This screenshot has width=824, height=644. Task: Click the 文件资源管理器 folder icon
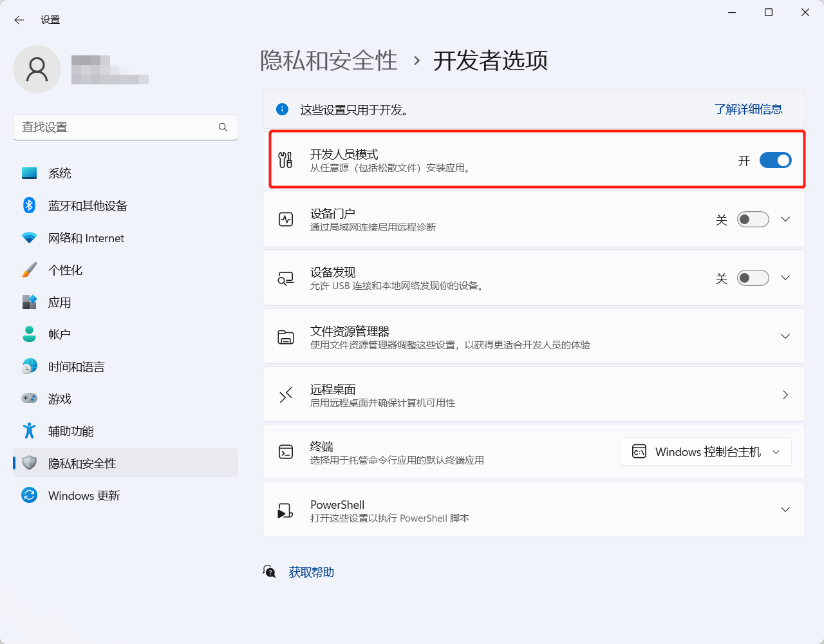point(286,337)
